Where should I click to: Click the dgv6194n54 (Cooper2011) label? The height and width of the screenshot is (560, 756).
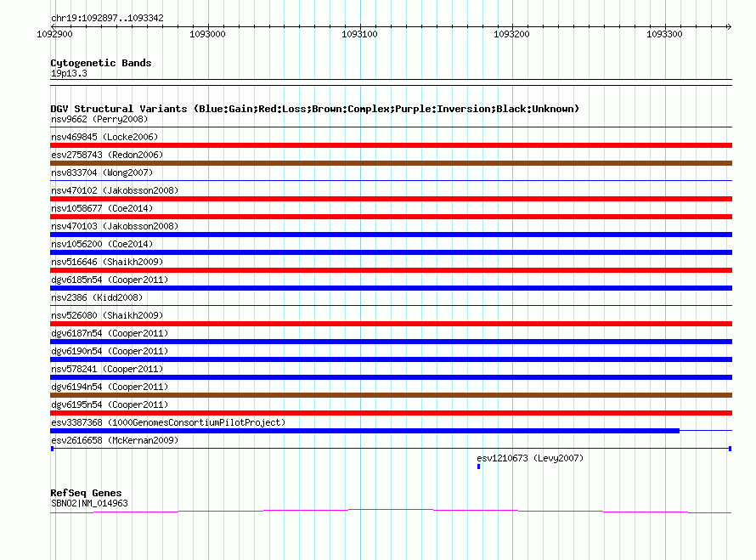tap(110, 387)
